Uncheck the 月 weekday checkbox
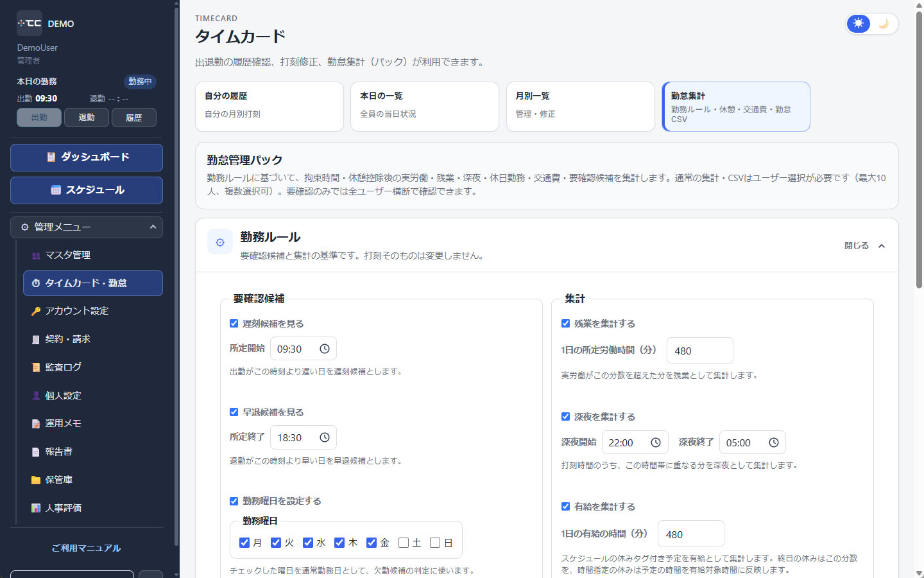 coord(244,543)
